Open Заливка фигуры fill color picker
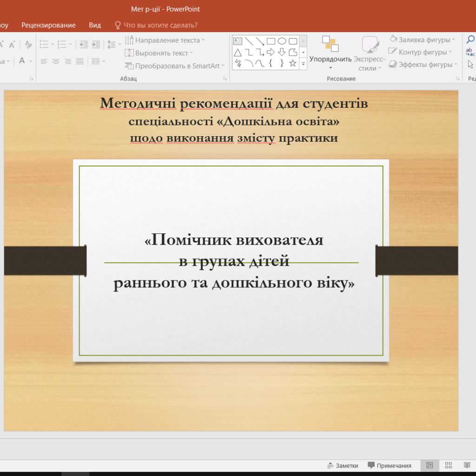476x476 pixels. pos(422,40)
